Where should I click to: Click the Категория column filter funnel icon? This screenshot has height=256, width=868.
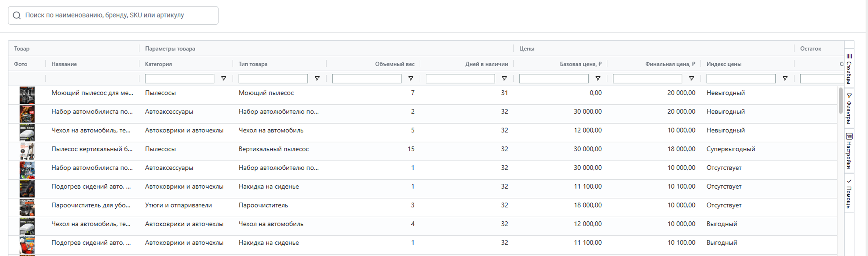pyautogui.click(x=223, y=78)
